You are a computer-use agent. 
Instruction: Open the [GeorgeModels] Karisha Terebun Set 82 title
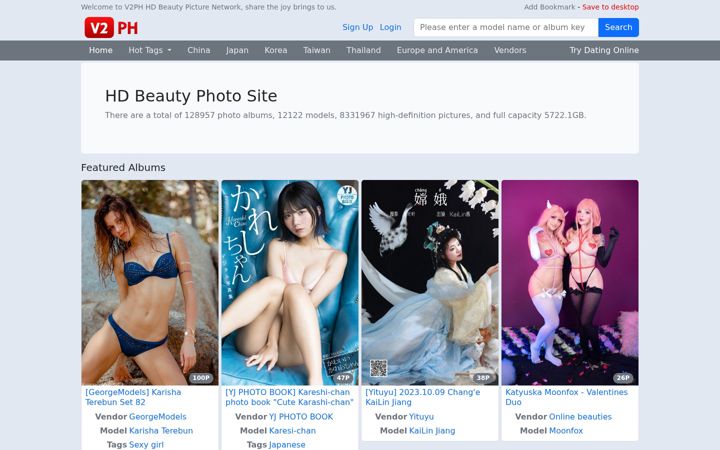coord(133,397)
